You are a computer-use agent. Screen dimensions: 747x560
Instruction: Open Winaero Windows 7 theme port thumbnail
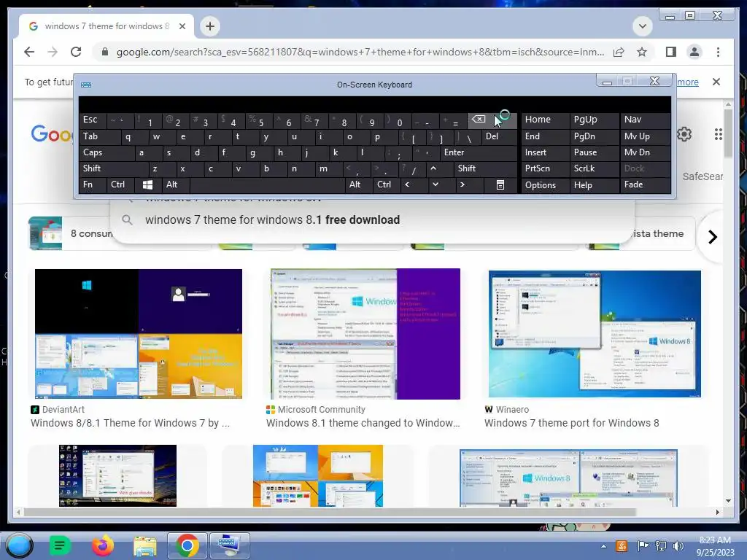click(595, 334)
